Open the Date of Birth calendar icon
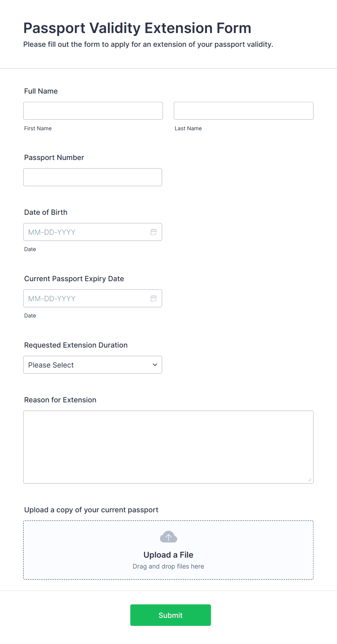 [x=154, y=232]
